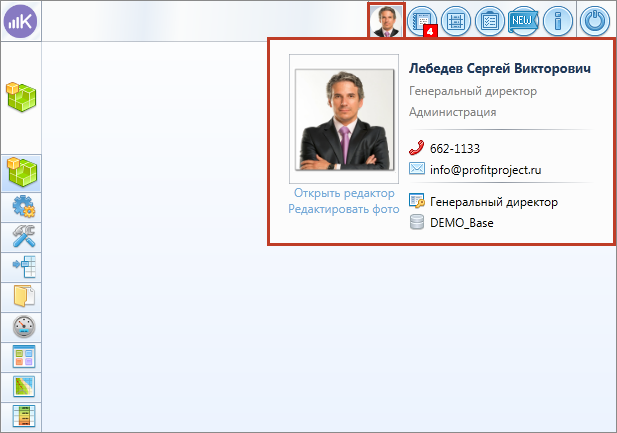Open the yellow folder documents sidebar icon
The width and height of the screenshot is (617, 433).
[x=24, y=296]
